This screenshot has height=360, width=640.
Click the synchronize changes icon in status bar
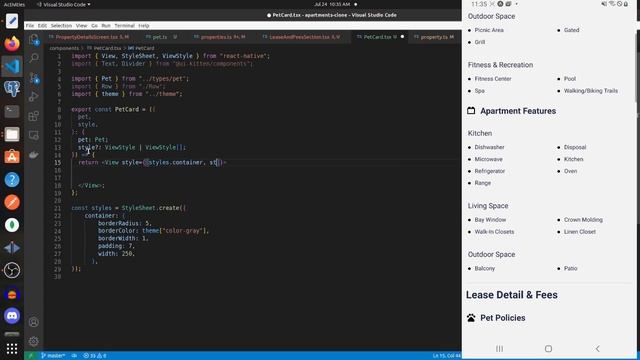74,356
